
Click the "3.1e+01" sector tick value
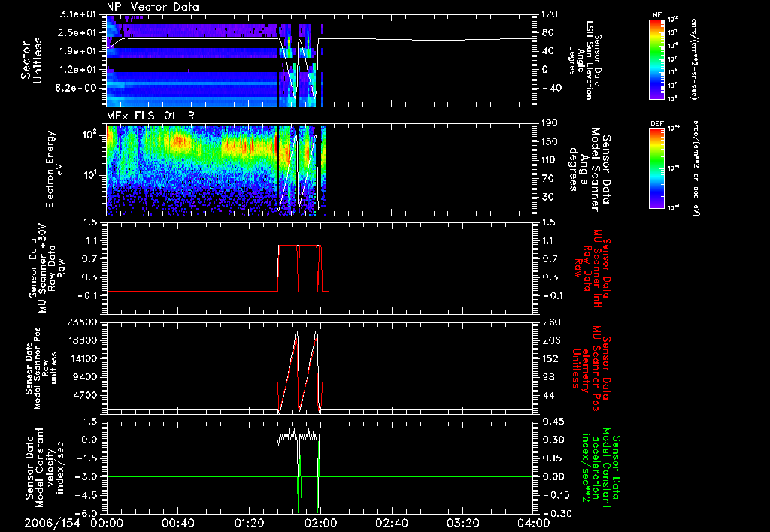coord(77,14)
